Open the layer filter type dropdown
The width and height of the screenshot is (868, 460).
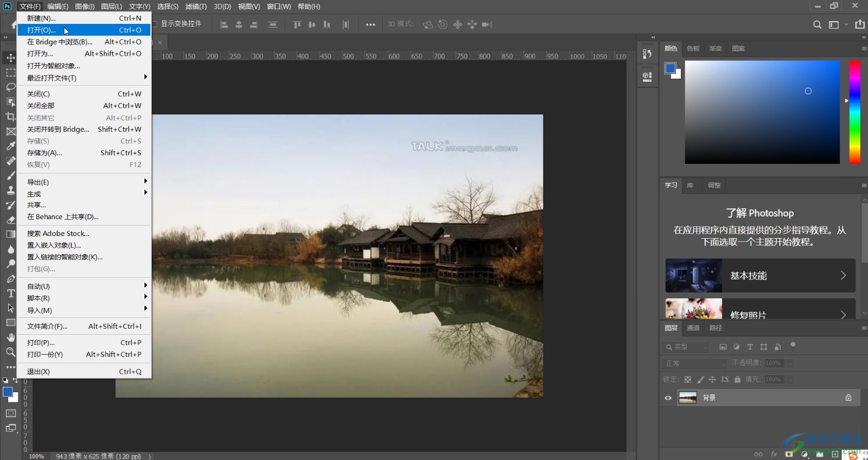point(686,347)
